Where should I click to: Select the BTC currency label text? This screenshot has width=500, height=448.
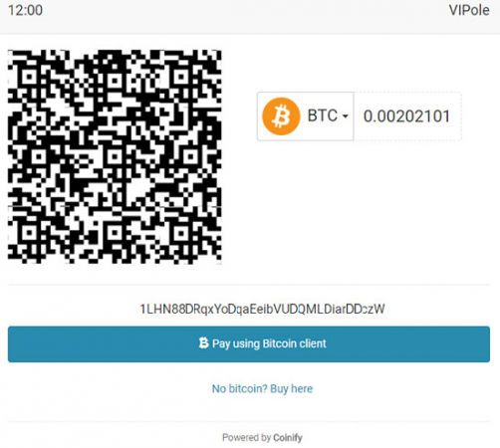(323, 115)
